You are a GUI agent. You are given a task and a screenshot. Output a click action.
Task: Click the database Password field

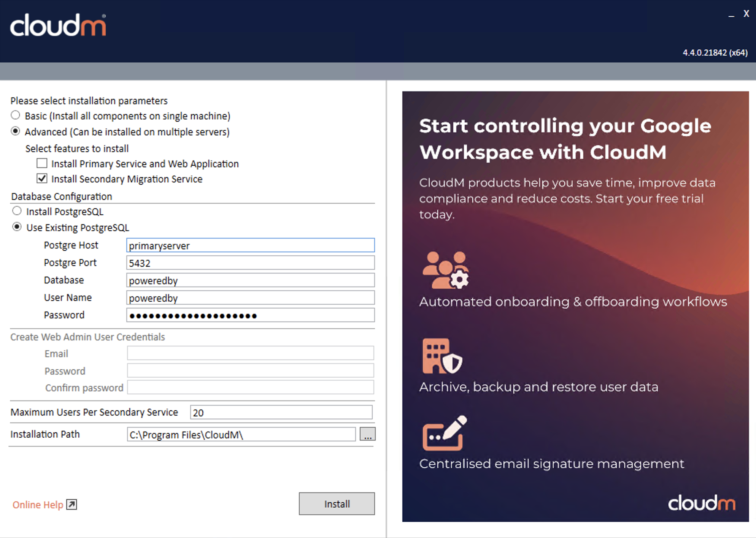click(250, 315)
